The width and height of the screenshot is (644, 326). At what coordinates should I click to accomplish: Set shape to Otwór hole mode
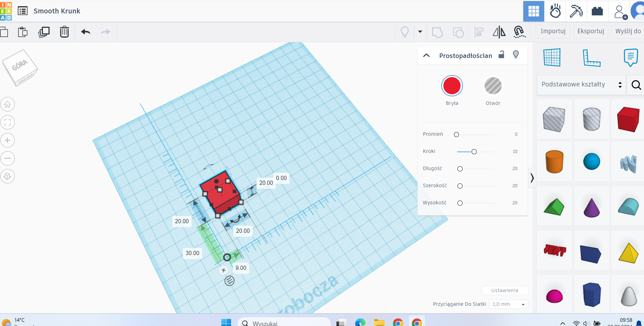[493, 86]
